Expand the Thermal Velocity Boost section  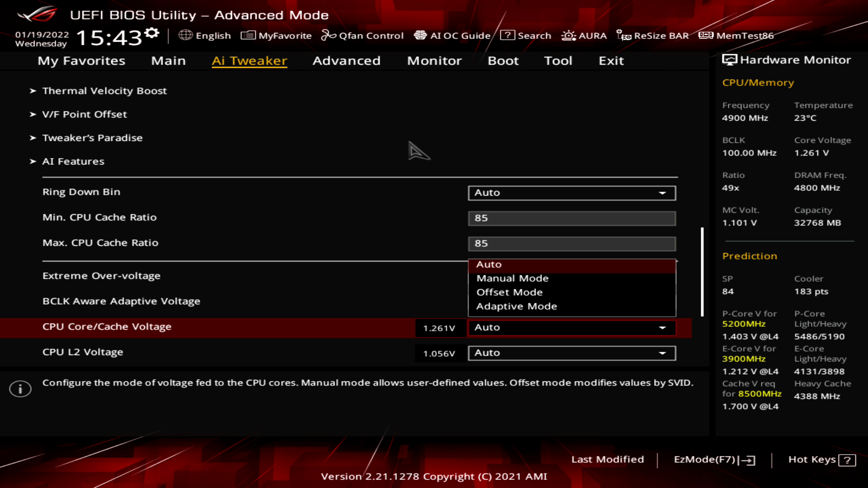click(104, 90)
